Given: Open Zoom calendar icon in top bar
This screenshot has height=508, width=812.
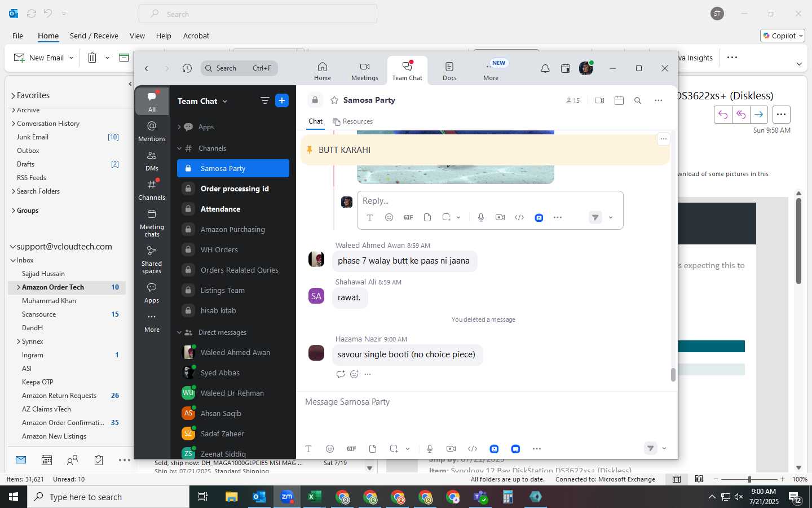Looking at the screenshot, I should pyautogui.click(x=566, y=68).
